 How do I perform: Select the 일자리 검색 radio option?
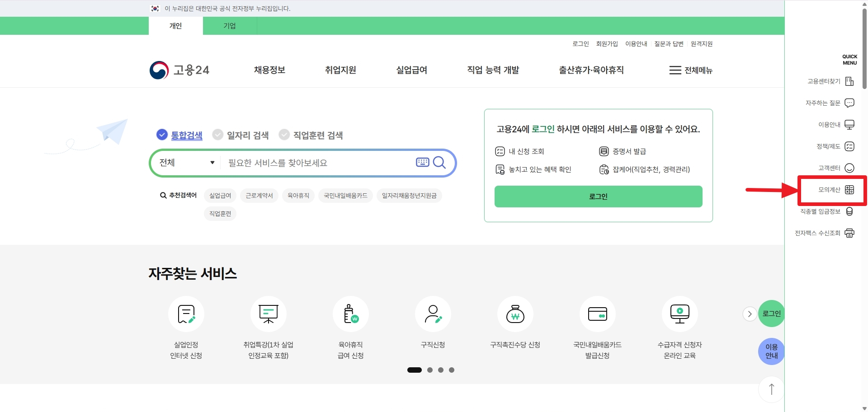(241, 135)
